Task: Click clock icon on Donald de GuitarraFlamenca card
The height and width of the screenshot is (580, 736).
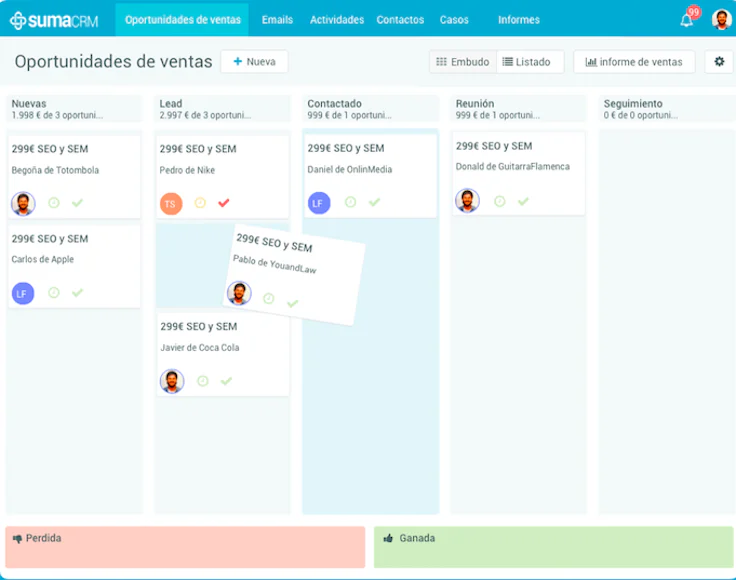Action: 500,201
